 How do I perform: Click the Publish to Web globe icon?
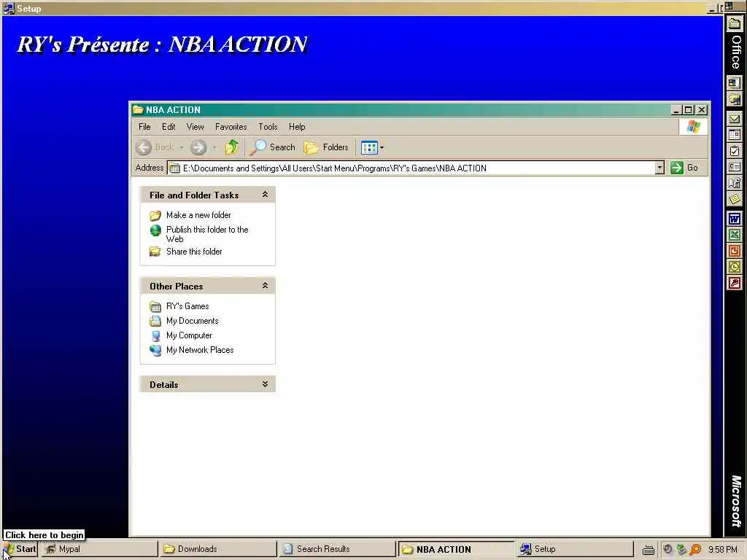[155, 230]
